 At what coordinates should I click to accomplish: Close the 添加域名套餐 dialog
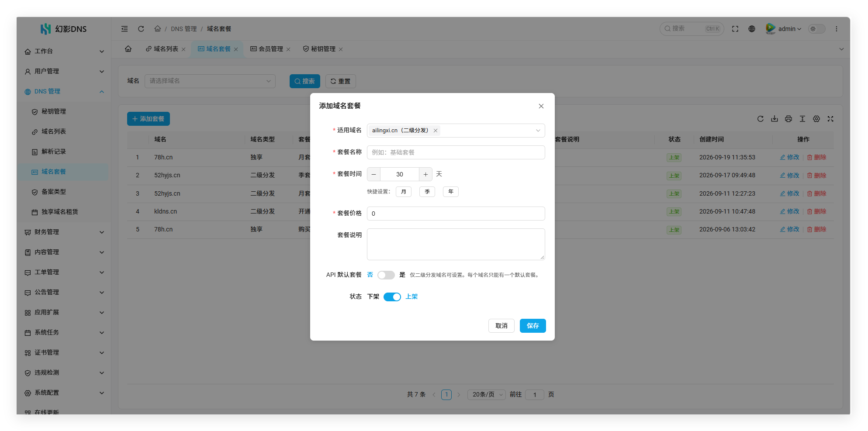click(541, 106)
